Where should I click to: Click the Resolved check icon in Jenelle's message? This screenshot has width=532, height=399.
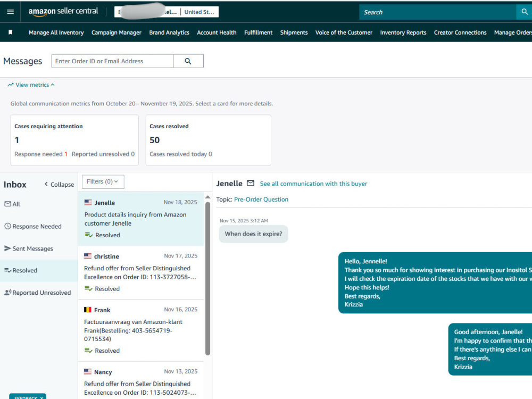tap(88, 235)
